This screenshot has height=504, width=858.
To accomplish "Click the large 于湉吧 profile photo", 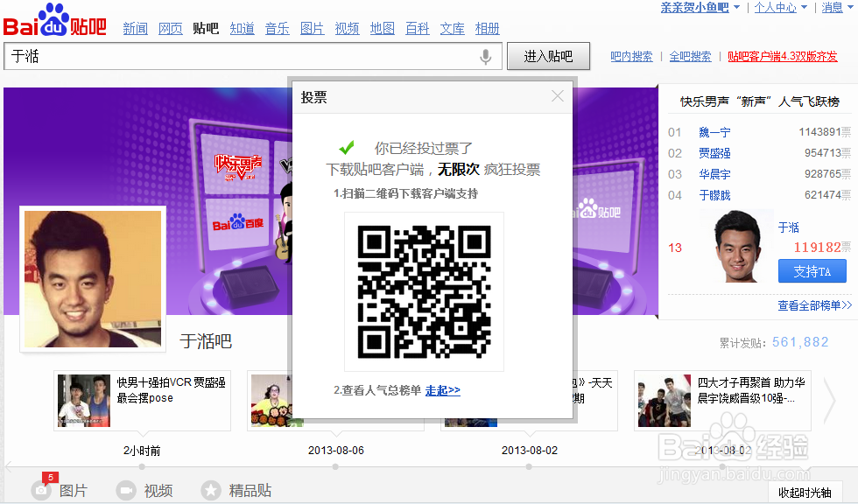I will tap(93, 279).
